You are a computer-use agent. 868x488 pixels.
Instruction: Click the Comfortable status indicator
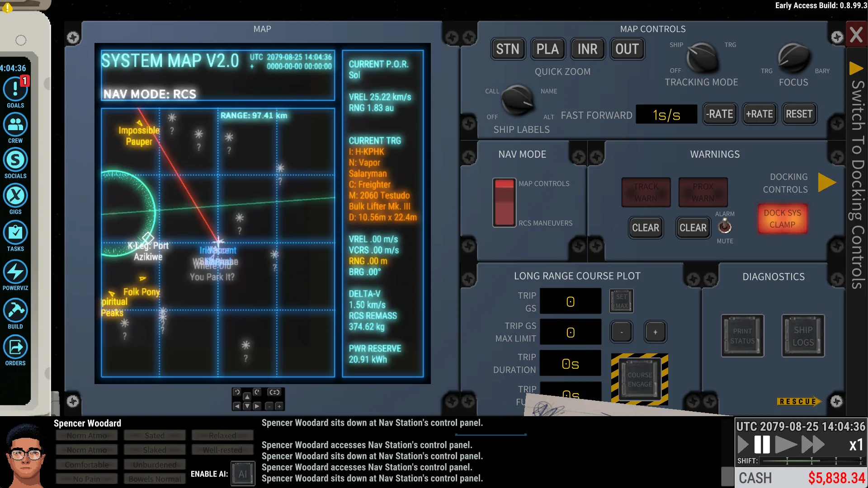pos(87,465)
